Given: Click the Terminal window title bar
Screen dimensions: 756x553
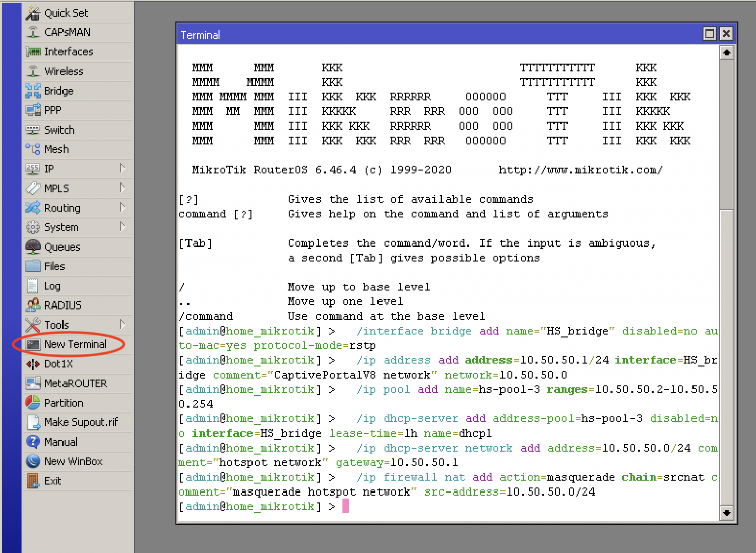Looking at the screenshot, I should (438, 34).
